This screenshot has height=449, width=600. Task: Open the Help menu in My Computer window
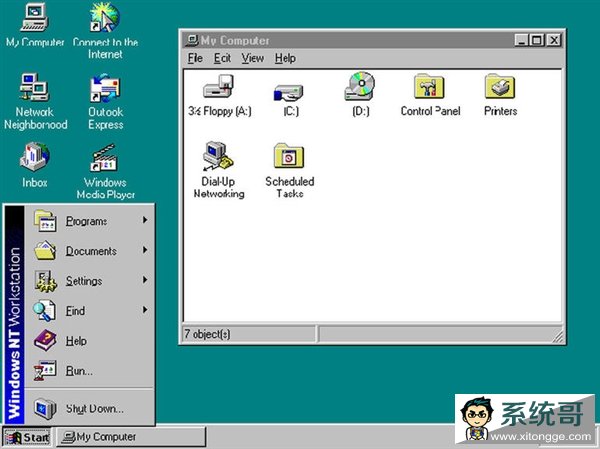(x=285, y=58)
